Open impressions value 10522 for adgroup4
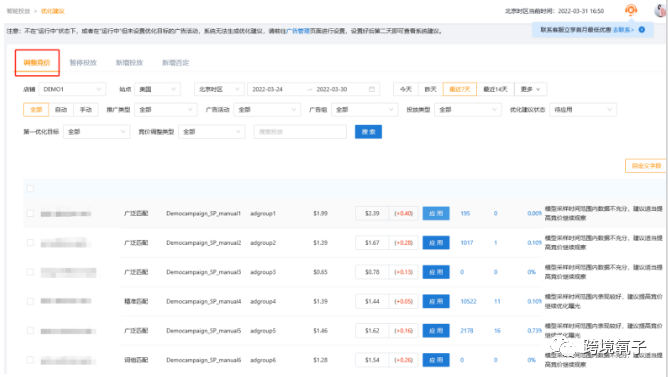Viewport: 668px width, 377px height. pos(469,301)
